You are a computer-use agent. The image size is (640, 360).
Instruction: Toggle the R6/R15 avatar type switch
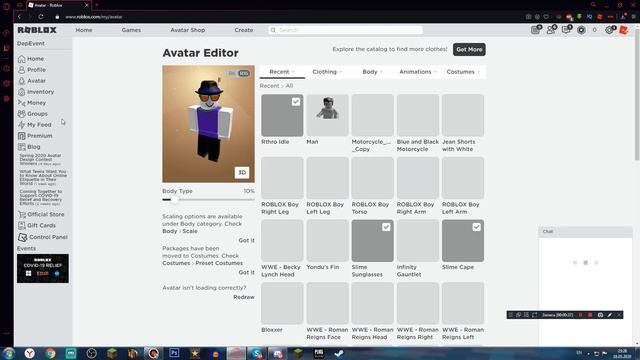(x=239, y=73)
